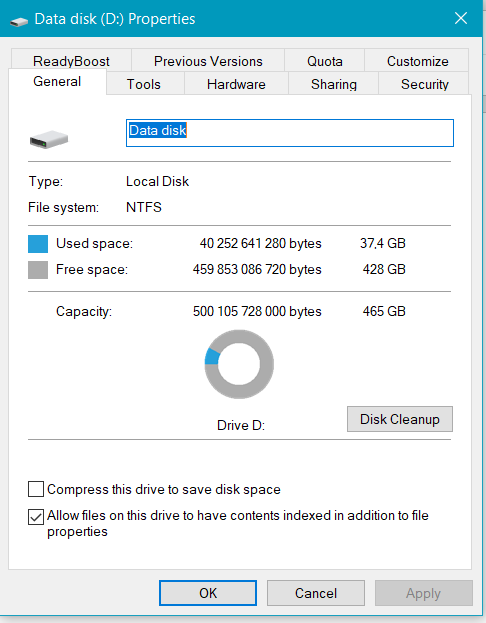
Task: Enable Compress this drive checkbox
Action: coord(36,489)
